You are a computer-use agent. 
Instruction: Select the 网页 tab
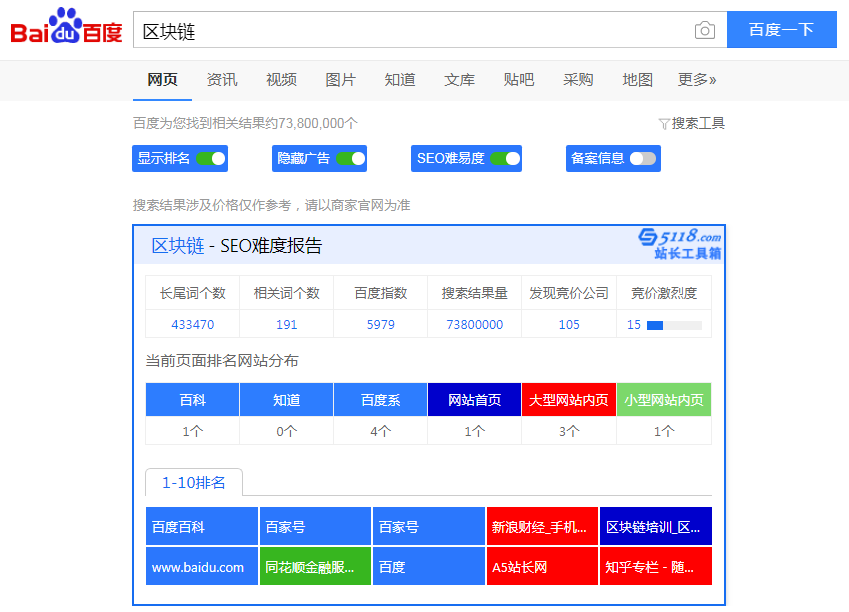[162, 80]
